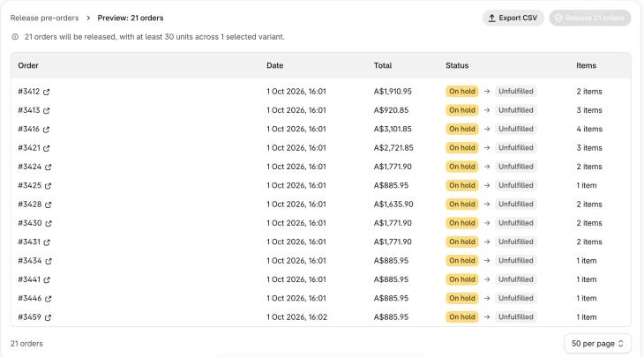Select the total A$2,721.85
The image size is (644, 357).
click(x=393, y=148)
